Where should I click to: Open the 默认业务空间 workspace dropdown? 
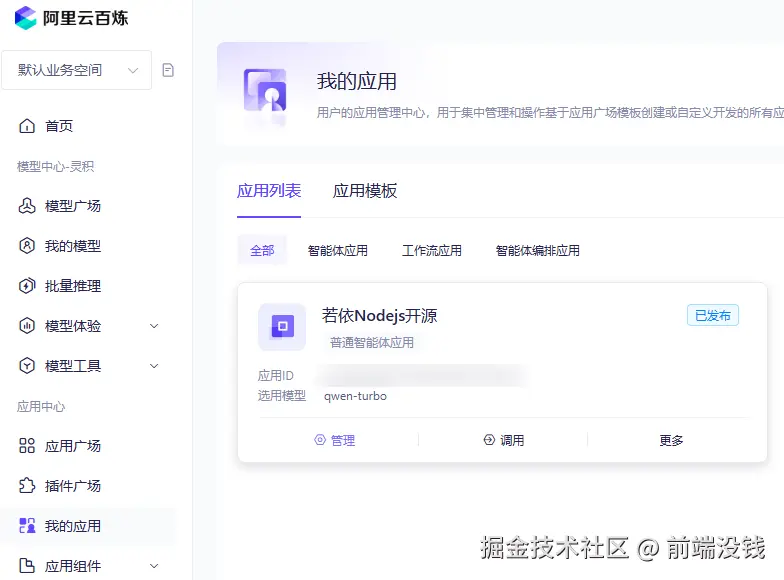tap(76, 70)
